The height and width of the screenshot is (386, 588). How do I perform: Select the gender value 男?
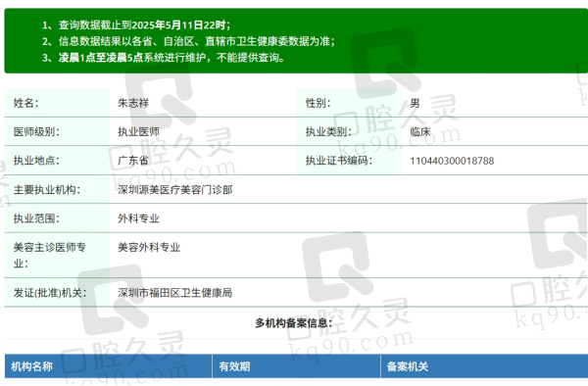click(415, 103)
